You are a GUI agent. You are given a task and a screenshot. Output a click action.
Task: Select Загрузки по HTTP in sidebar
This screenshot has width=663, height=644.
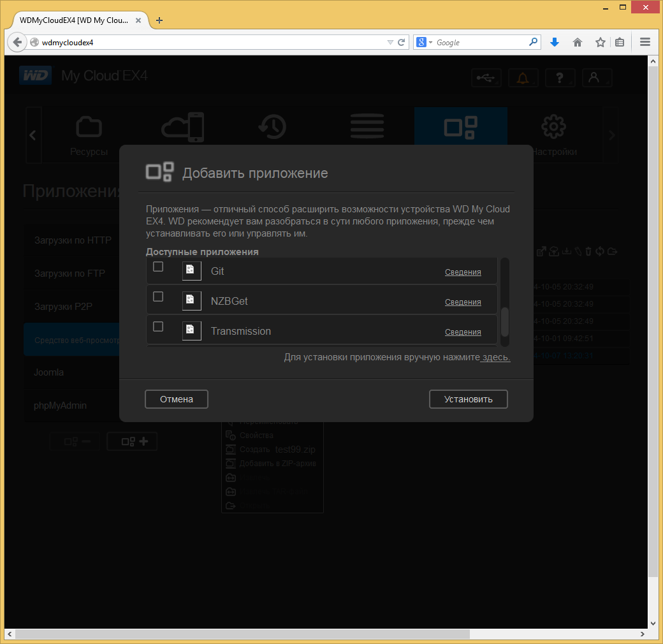(x=73, y=240)
